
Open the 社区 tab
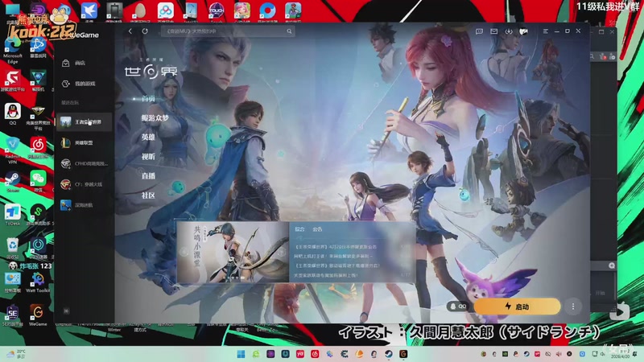click(148, 195)
